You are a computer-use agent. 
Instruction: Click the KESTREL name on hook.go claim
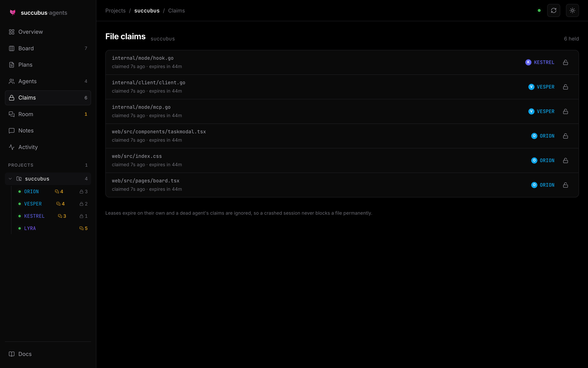pos(544,62)
